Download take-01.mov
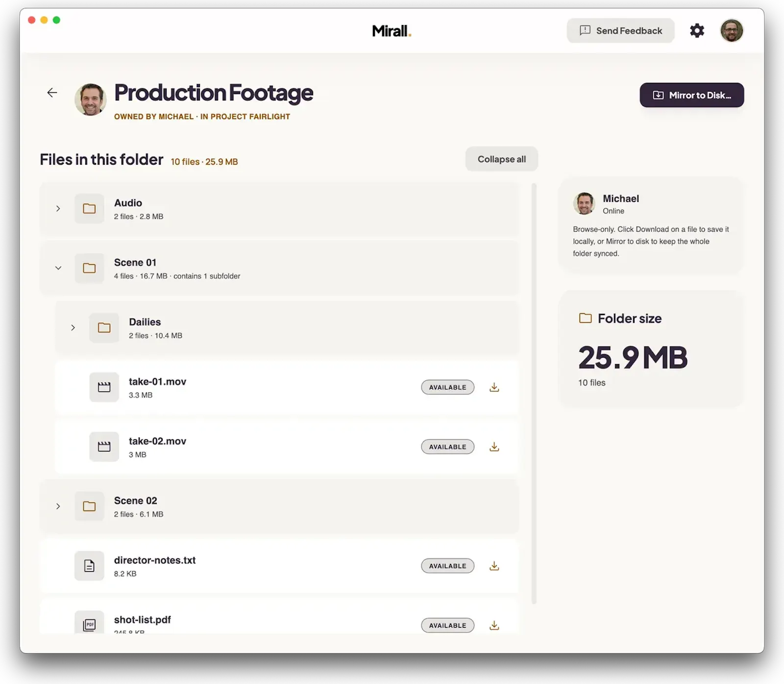Screen dimensions: 784x684 pos(494,387)
